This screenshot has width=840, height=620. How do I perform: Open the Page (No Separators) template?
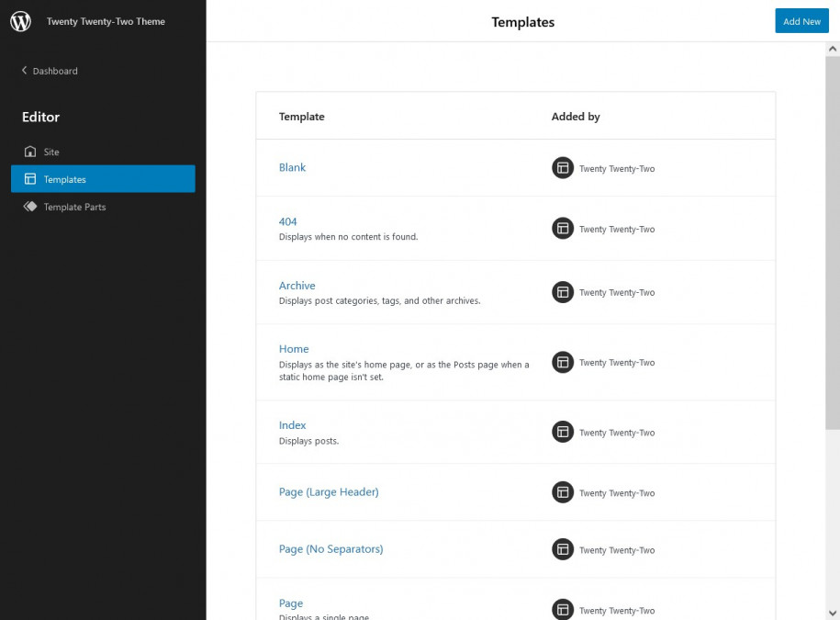click(330, 548)
